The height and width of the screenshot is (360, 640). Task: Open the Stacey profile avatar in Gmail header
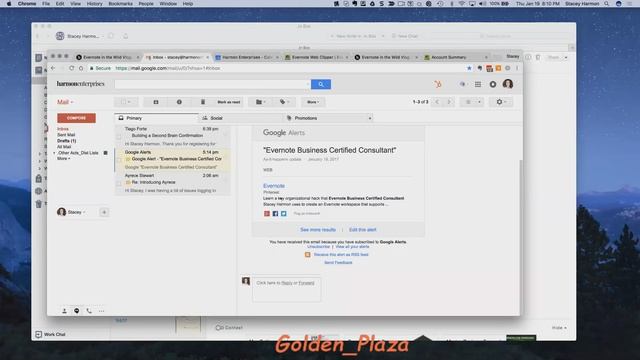[x=508, y=84]
